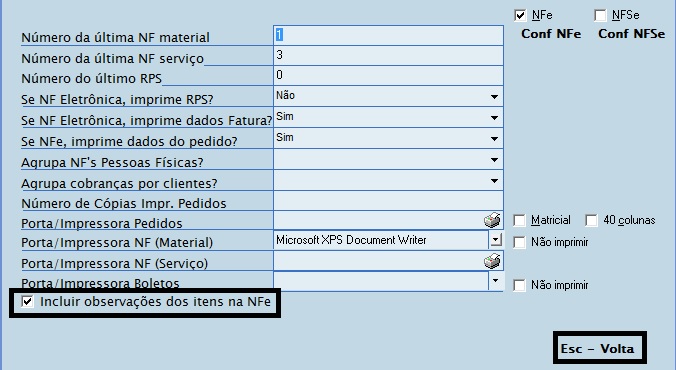The width and height of the screenshot is (676, 370).
Task: Open the Porta/Impressora NF (Material) printer list
Action: pos(496,240)
